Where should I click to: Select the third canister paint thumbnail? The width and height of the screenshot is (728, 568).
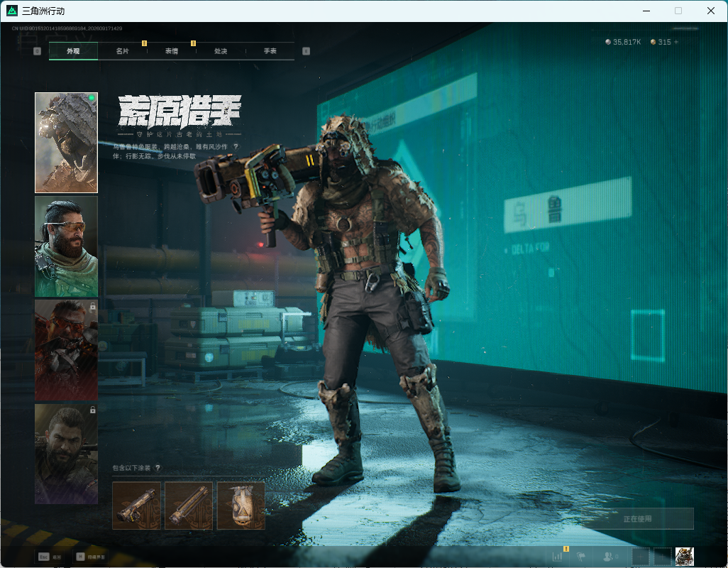click(241, 506)
